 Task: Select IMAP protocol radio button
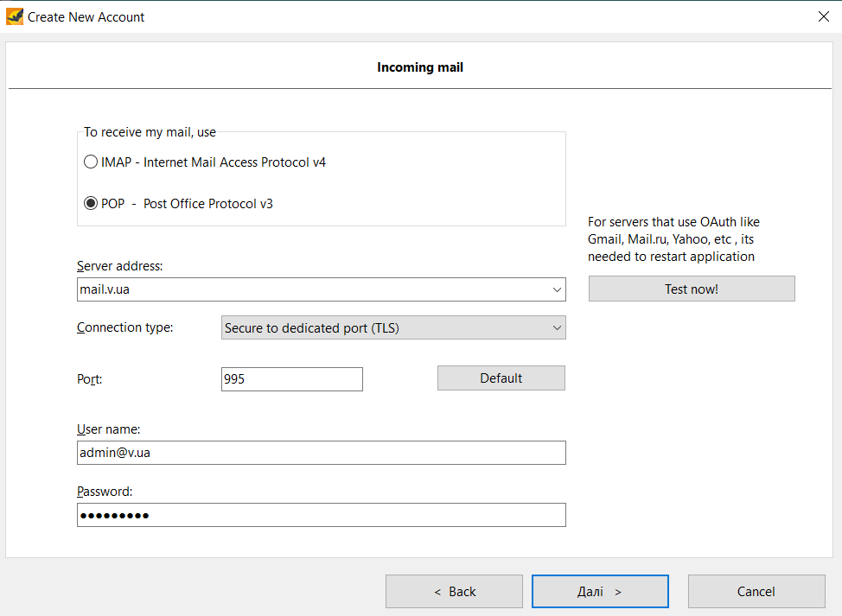[91, 162]
